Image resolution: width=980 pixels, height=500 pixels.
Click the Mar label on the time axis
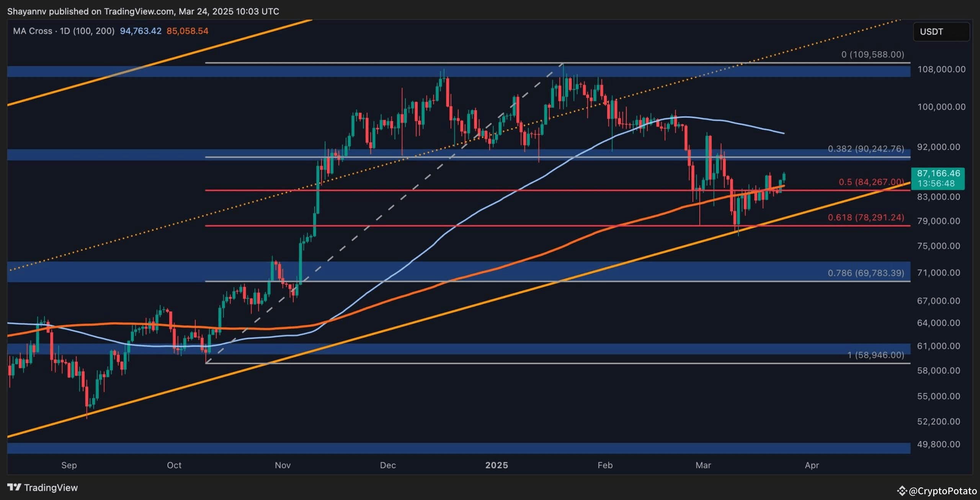[x=703, y=466]
